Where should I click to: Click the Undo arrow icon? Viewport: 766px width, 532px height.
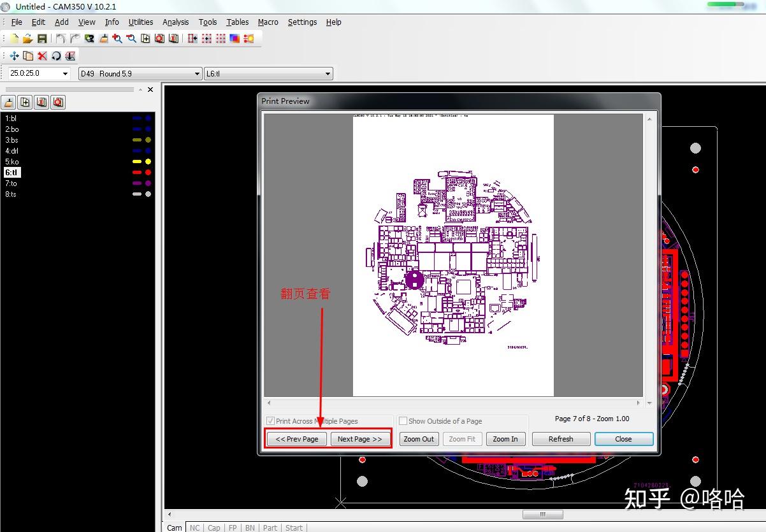click(61, 39)
